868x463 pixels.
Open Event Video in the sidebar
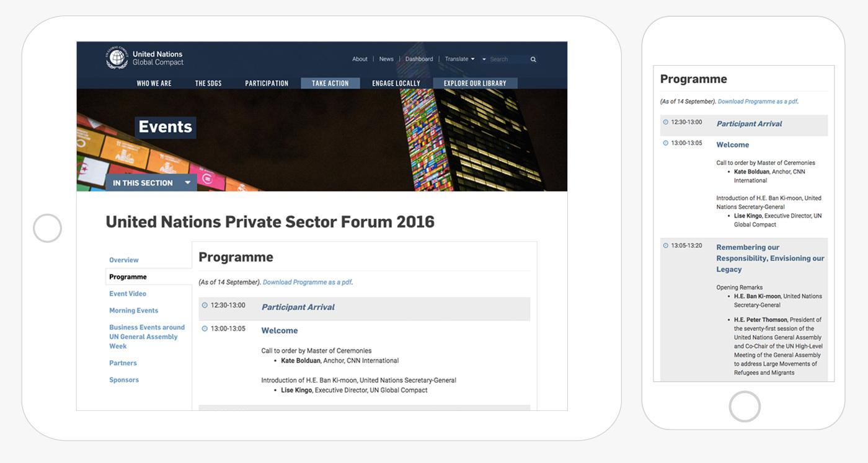point(128,294)
